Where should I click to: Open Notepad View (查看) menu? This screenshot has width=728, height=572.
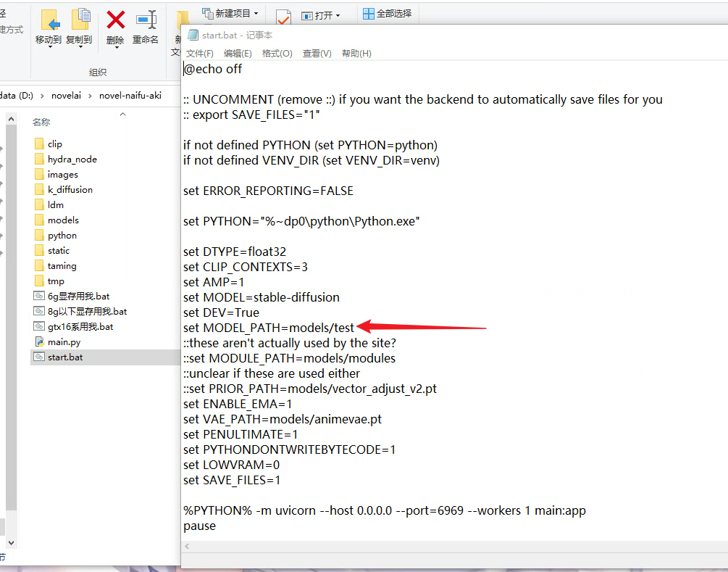coord(317,54)
